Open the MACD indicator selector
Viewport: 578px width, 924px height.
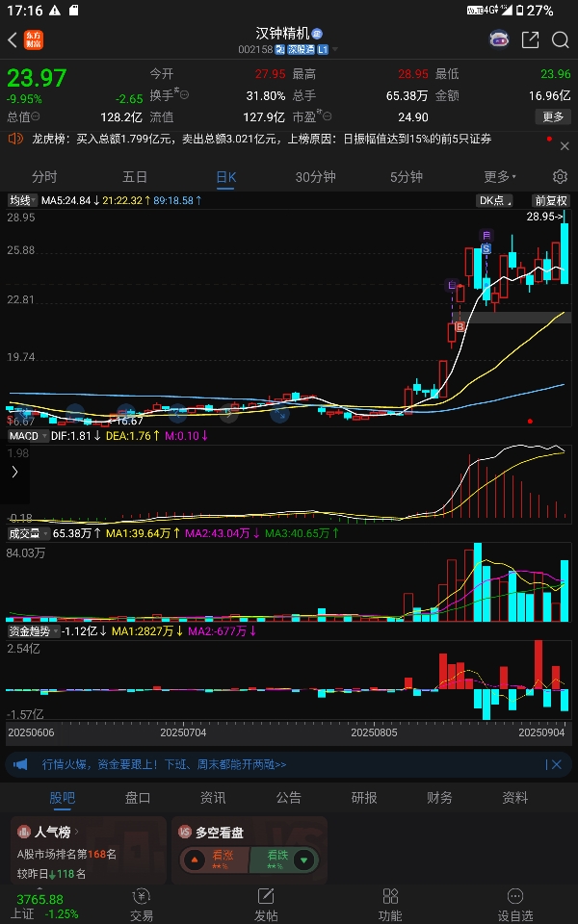click(x=27, y=436)
